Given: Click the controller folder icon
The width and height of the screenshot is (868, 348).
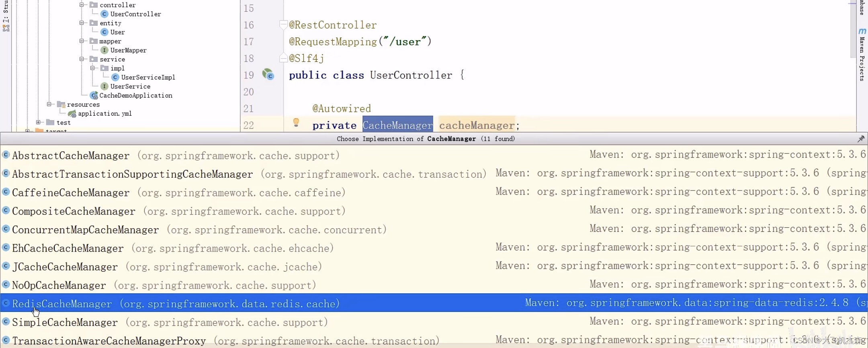Looking at the screenshot, I should point(94,5).
